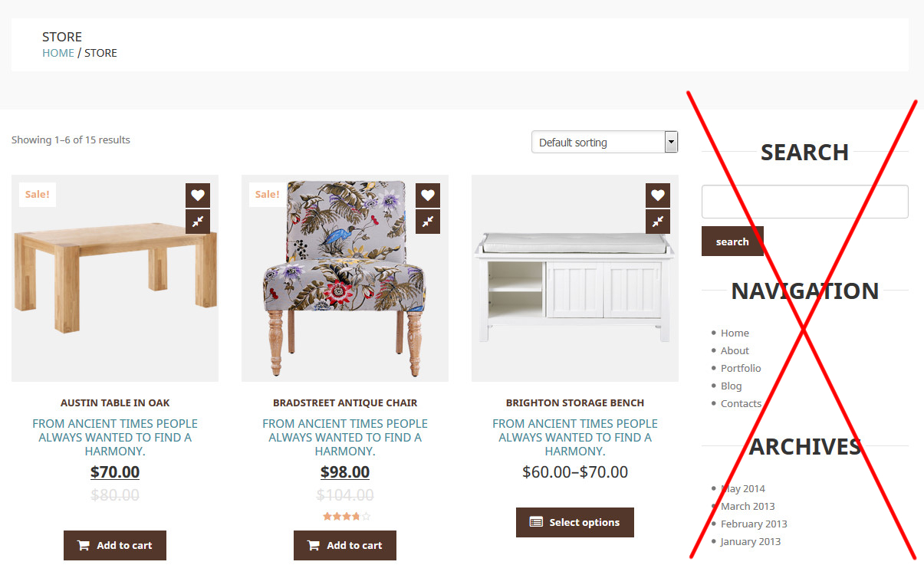This screenshot has width=924, height=565.
Task: Open the Austin Table in Oak title link
Action: tap(115, 402)
